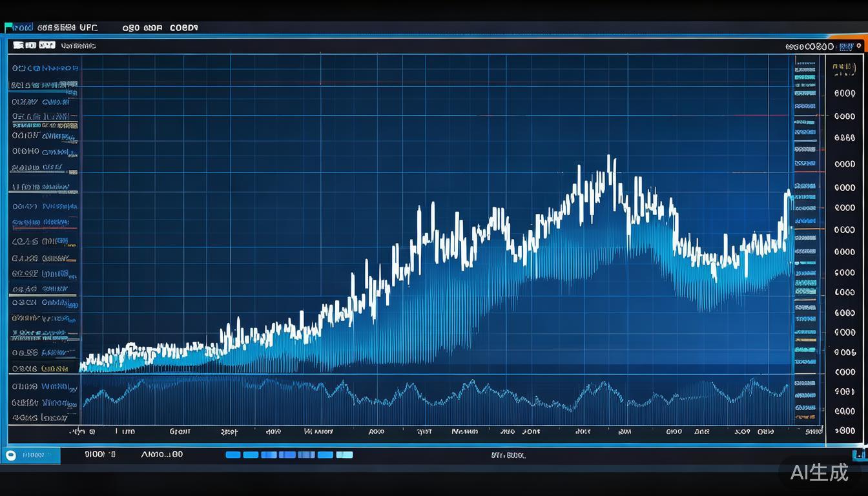Click the first white box icon in the chart header

(18, 46)
